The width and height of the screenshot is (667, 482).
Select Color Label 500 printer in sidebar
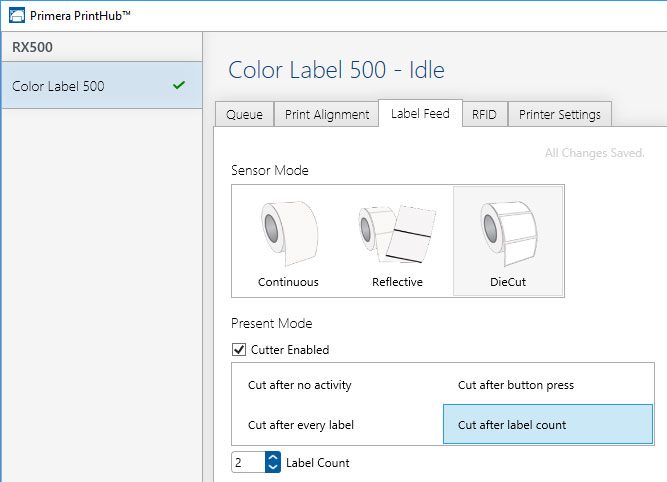pyautogui.click(x=102, y=86)
